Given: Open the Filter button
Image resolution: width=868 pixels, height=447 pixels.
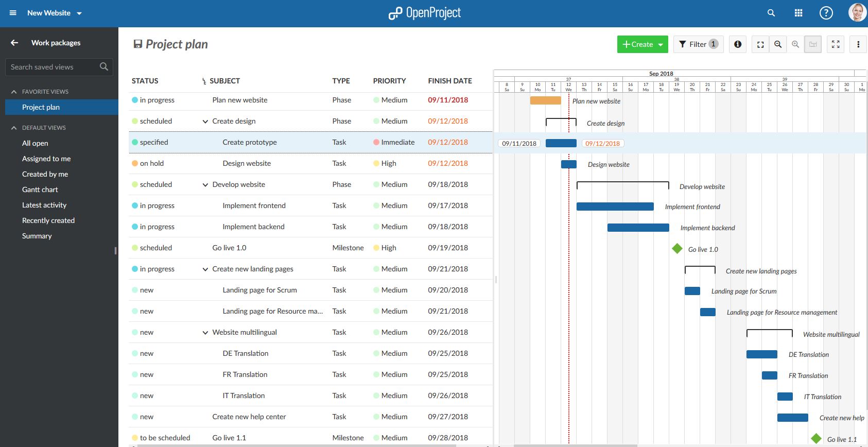Looking at the screenshot, I should click(x=698, y=44).
